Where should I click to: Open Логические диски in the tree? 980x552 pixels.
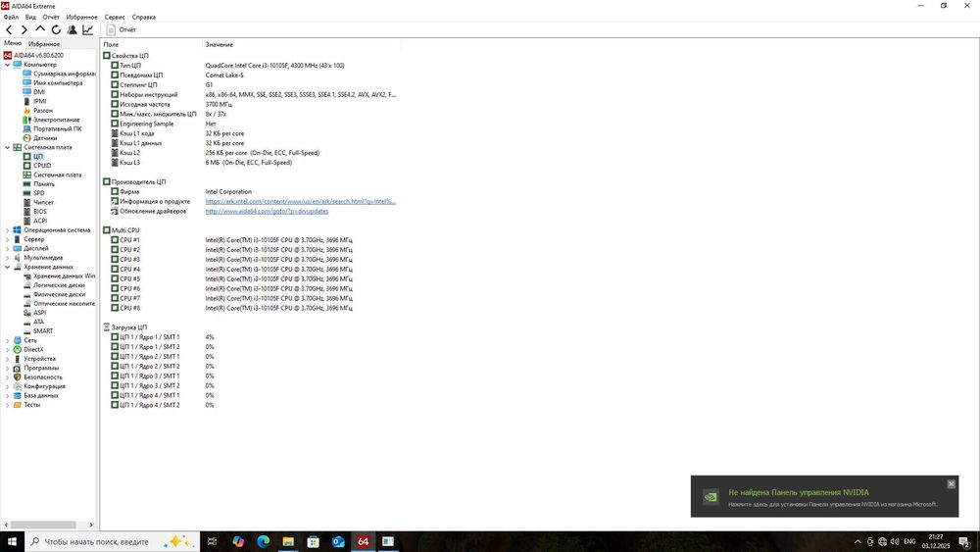[54, 285]
